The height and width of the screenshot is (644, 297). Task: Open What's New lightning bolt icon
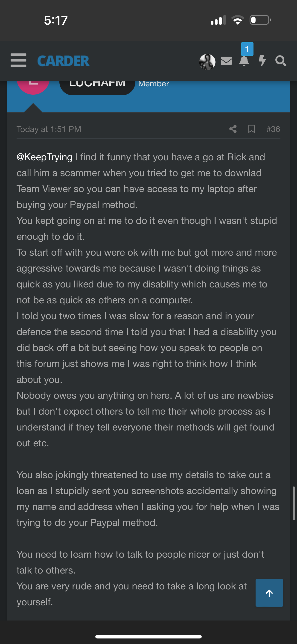(262, 61)
